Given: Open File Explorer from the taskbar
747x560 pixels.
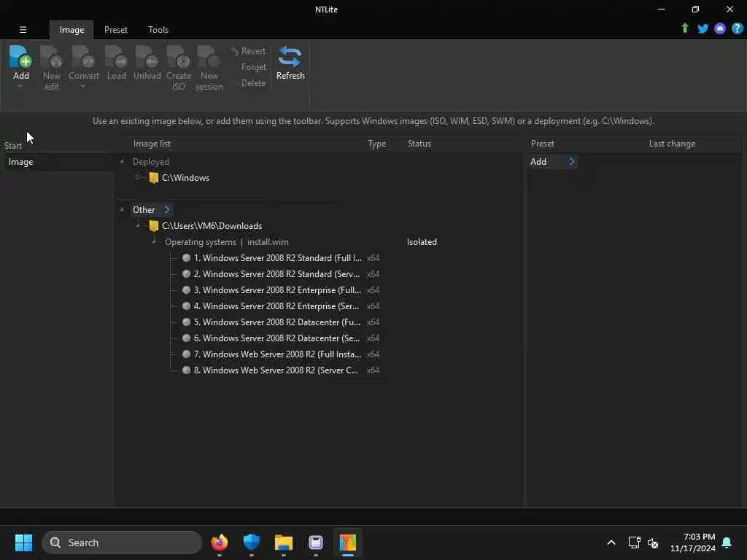Looking at the screenshot, I should [284, 542].
